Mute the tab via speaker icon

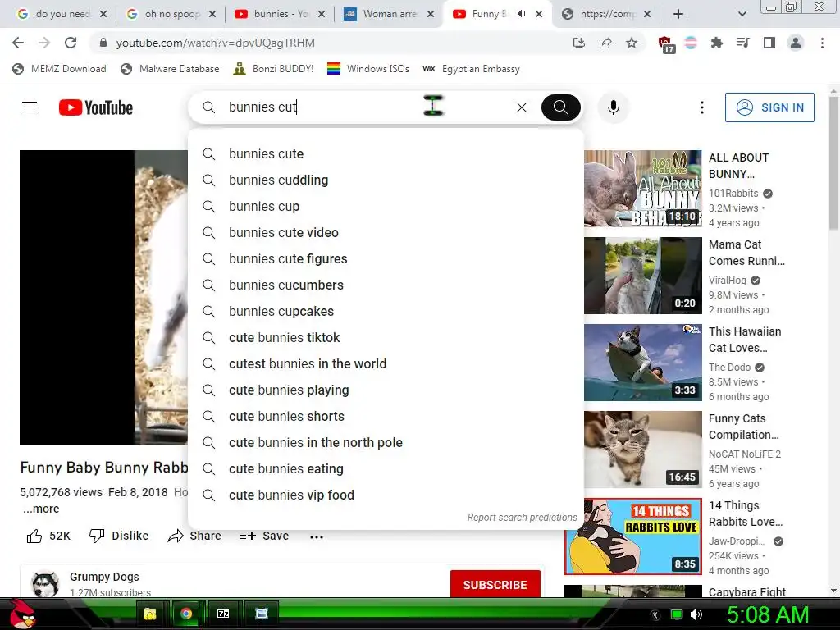[x=521, y=14]
